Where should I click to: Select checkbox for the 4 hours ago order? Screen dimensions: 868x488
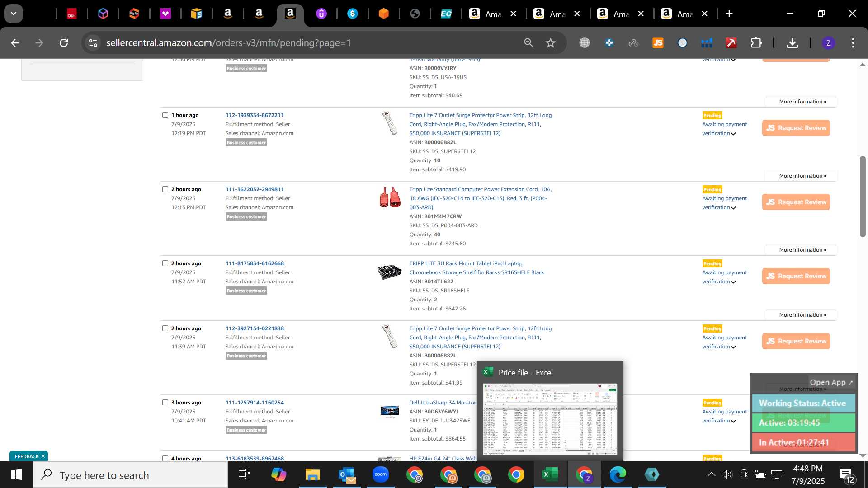tap(165, 458)
